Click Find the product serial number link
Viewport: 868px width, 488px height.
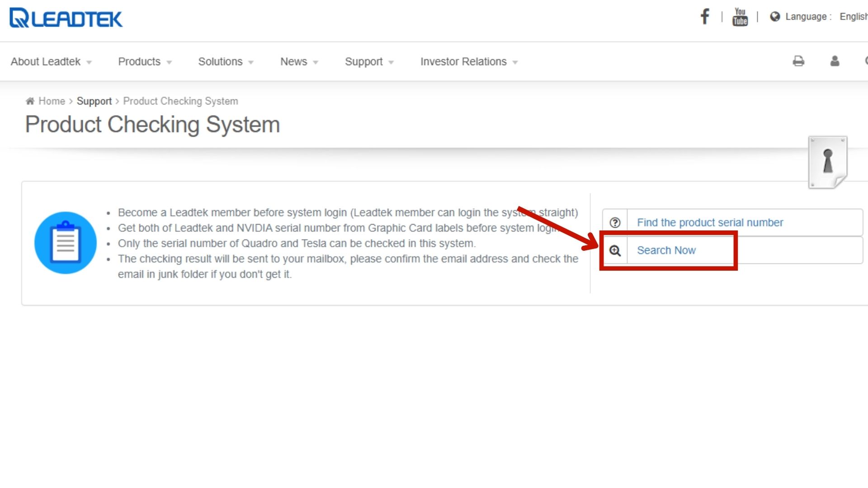[x=710, y=223]
